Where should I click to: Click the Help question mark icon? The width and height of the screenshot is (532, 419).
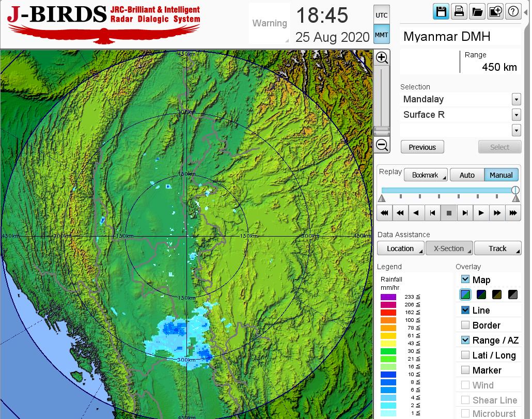click(513, 12)
